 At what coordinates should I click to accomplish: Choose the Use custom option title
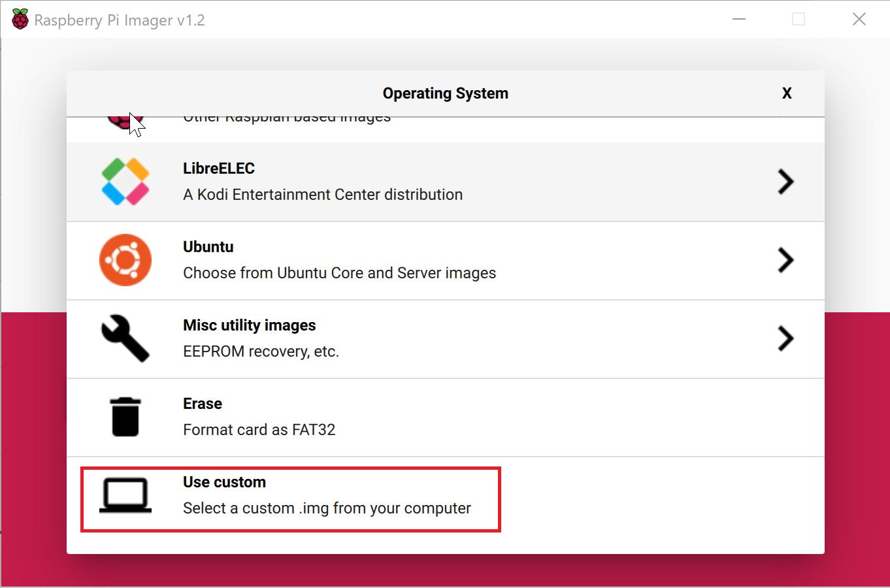tap(224, 482)
